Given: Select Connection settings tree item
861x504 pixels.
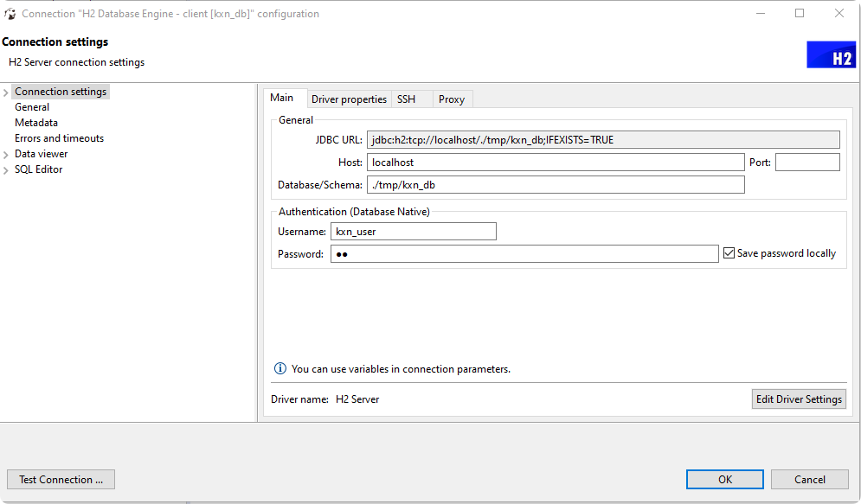Looking at the screenshot, I should (61, 92).
